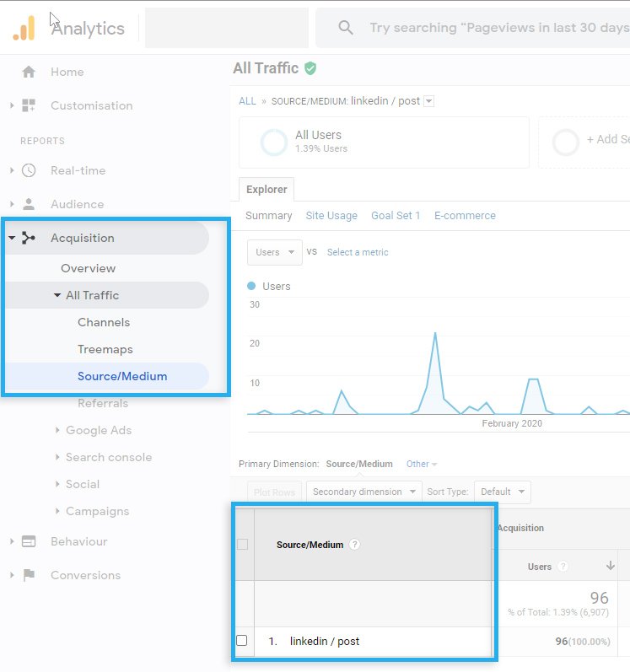Open the Home menu item
This screenshot has width=630, height=672.
[67, 72]
